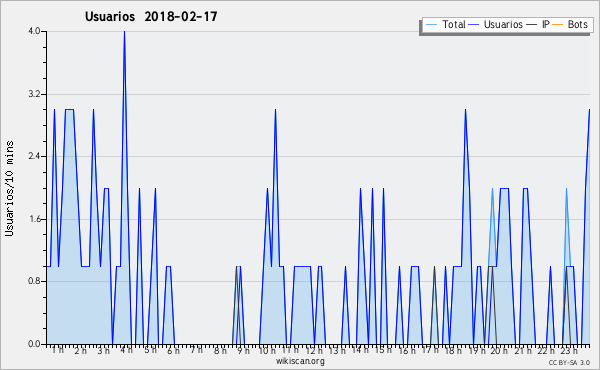600x370 pixels.
Task: Click the Bots legend entry
Action: click(570, 24)
